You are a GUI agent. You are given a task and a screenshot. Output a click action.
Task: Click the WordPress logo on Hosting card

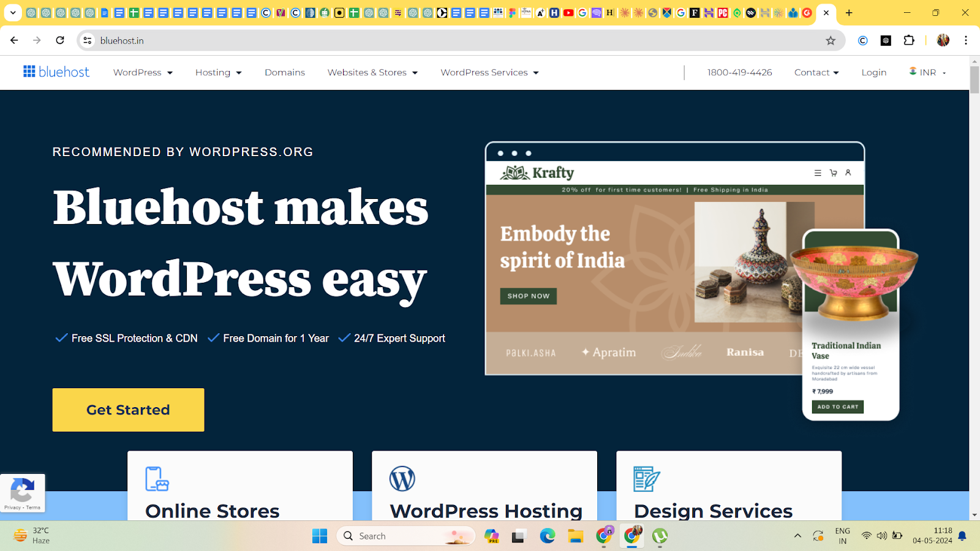402,479
